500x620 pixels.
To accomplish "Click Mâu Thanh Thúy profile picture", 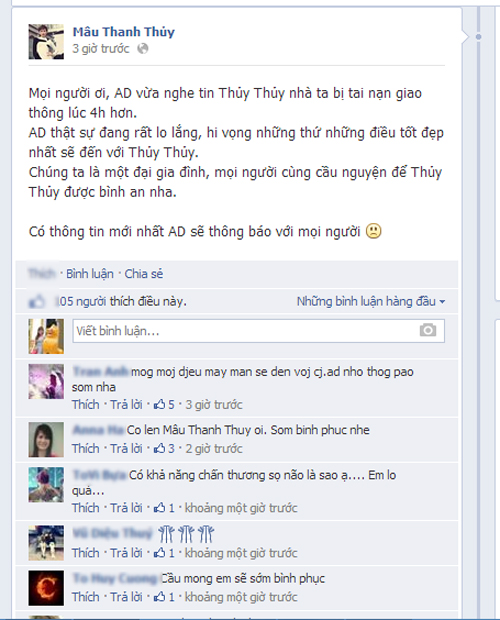I will pos(46,42).
